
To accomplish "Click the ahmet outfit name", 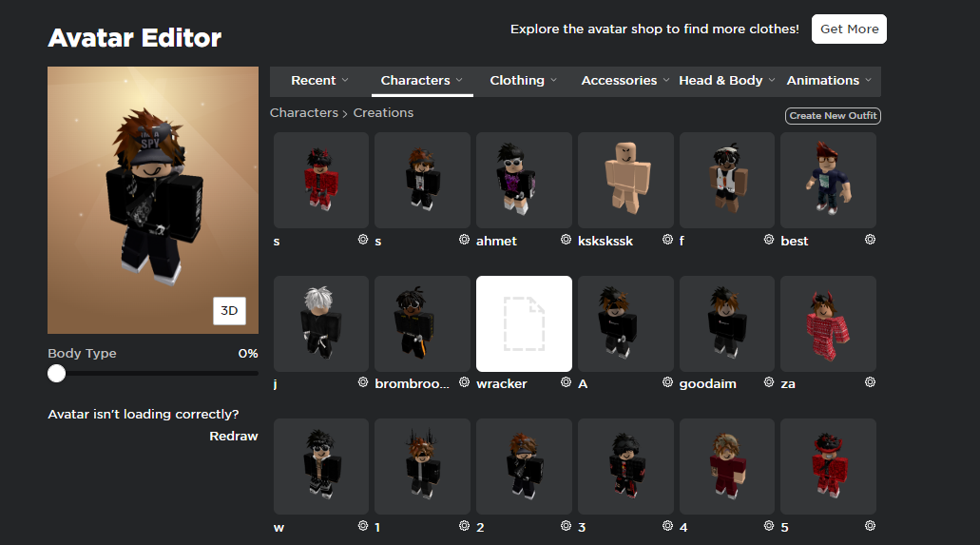I will tap(496, 241).
